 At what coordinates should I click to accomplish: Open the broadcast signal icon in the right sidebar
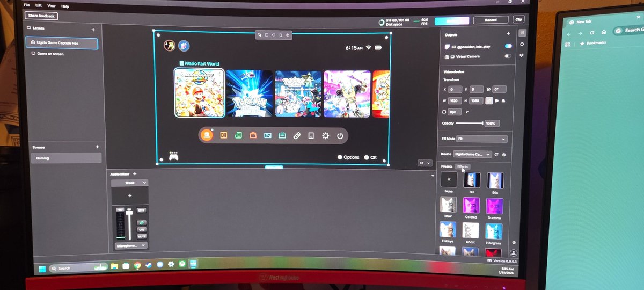[522, 55]
